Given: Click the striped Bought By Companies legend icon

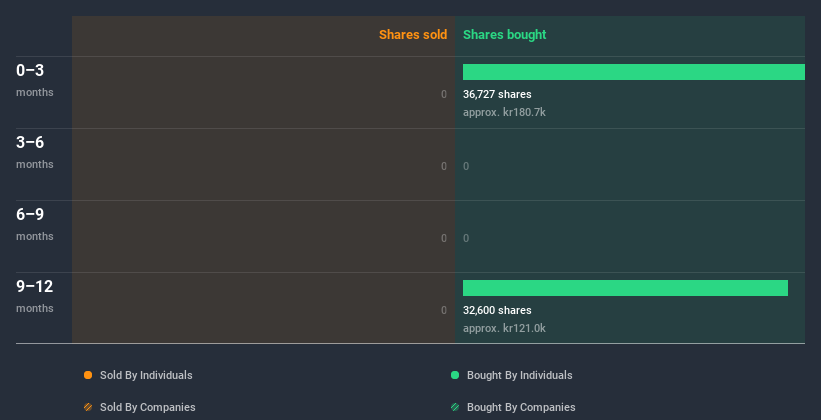Looking at the screenshot, I should point(455,407).
